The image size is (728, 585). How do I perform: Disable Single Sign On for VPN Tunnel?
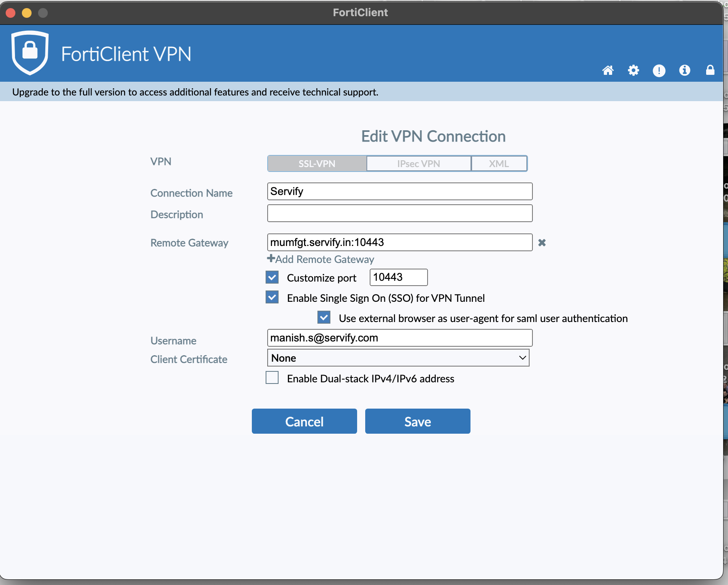[272, 297]
